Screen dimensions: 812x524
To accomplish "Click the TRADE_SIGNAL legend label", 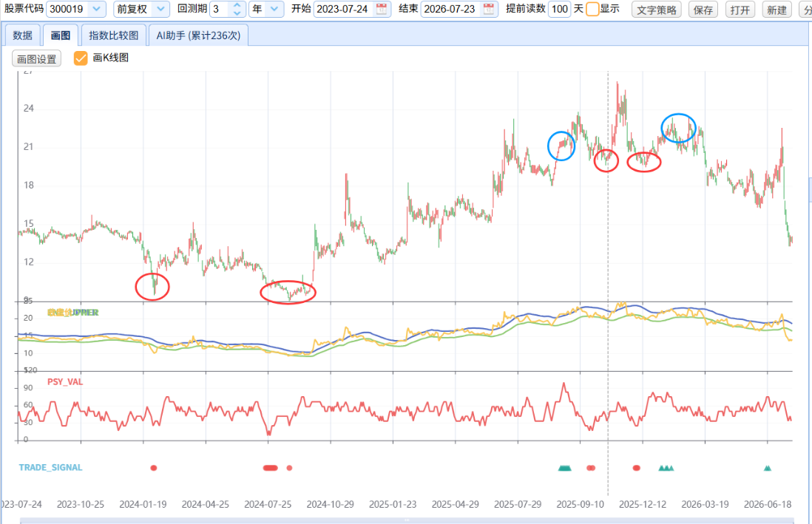I will click(x=51, y=468).
